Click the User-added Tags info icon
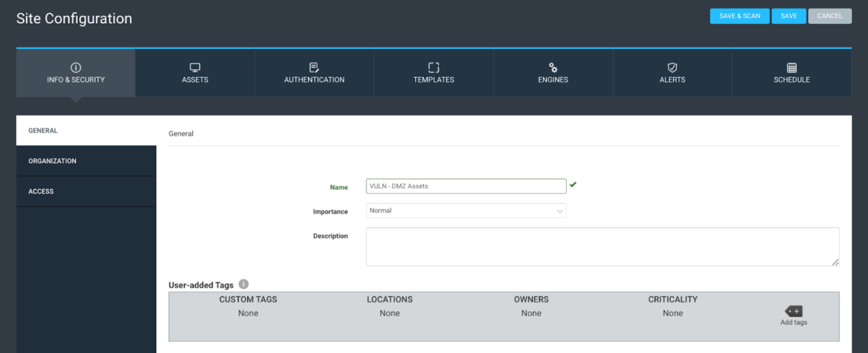This screenshot has width=868, height=353. point(244,284)
